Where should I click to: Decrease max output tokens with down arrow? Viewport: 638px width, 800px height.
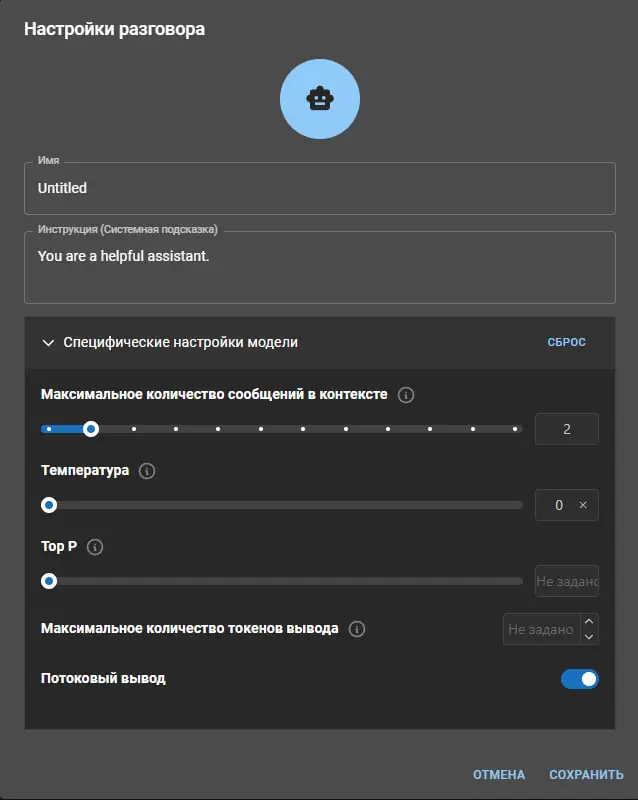click(589, 637)
